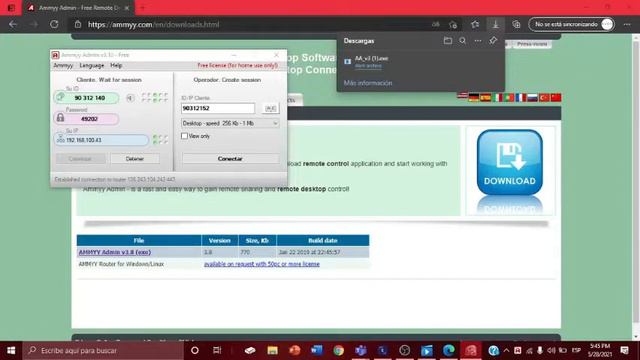Click the Abrir archivo link under the download
The height and width of the screenshot is (360, 640).
[x=368, y=66]
